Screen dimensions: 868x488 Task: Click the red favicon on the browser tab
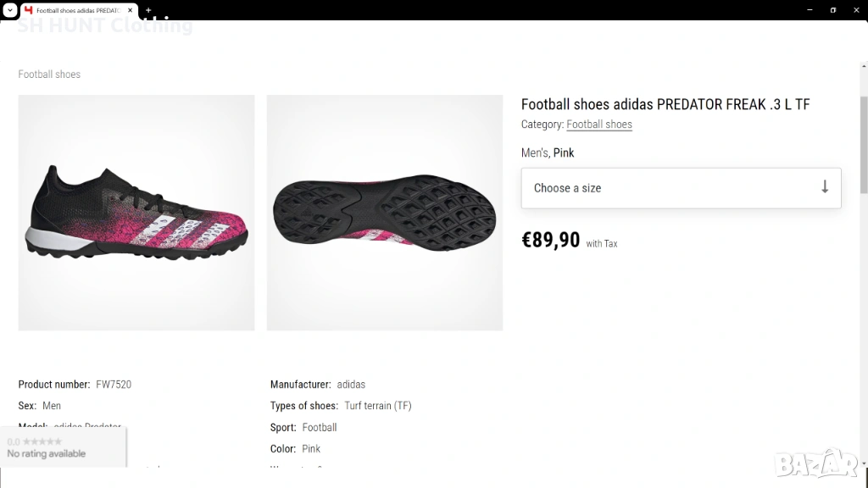coord(29,10)
